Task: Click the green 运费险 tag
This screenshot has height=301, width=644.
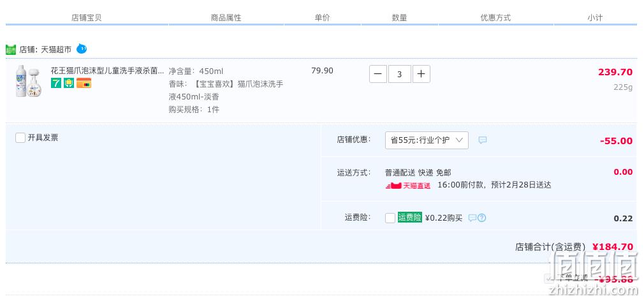Action: tap(409, 217)
